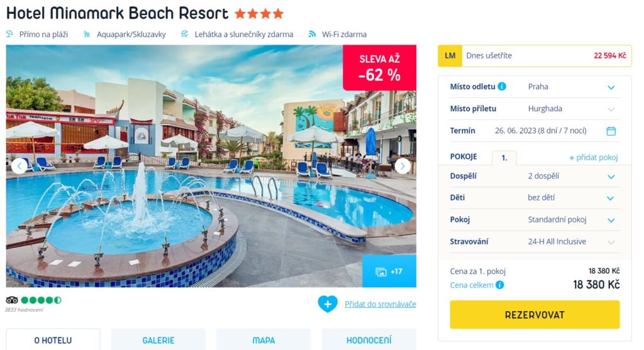Click the přidat pokoj link
Image resolution: width=644 pixels, height=350 pixels.
click(x=593, y=157)
